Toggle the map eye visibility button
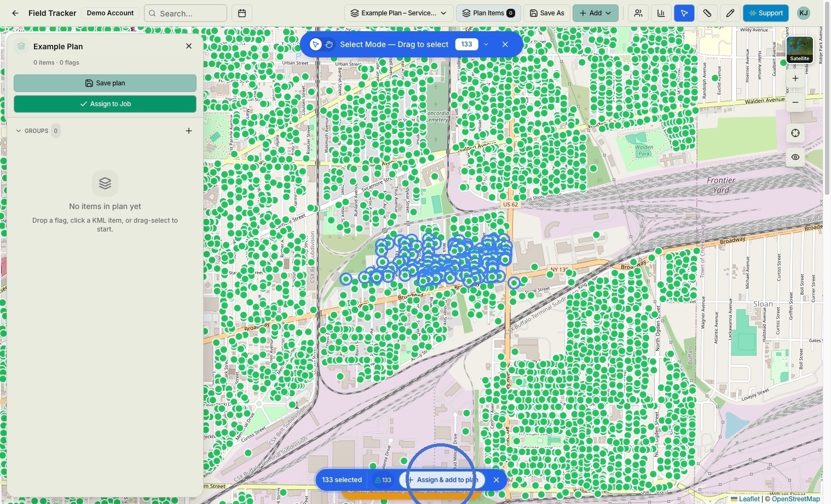Image resolution: width=831 pixels, height=504 pixels. (795, 157)
